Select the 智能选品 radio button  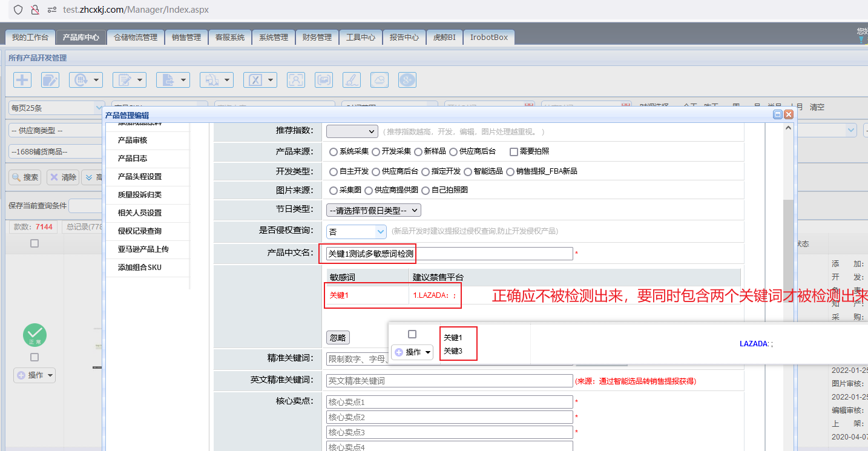(x=468, y=171)
